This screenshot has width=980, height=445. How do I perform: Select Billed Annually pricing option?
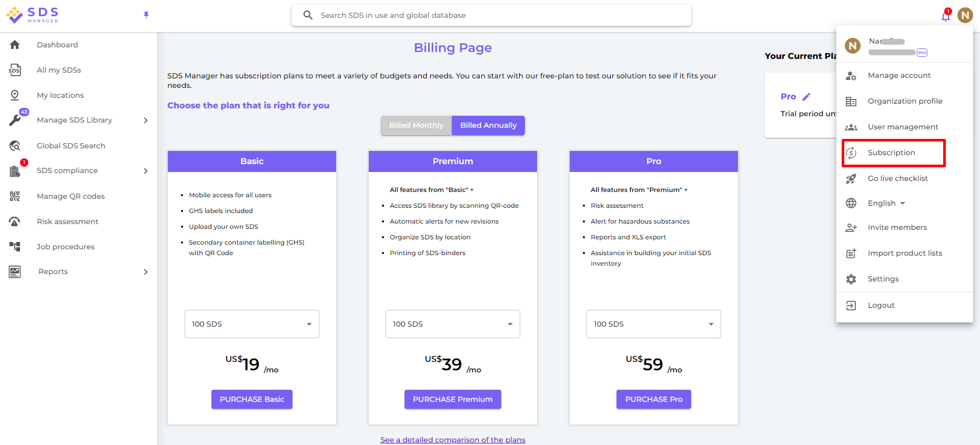[488, 125]
